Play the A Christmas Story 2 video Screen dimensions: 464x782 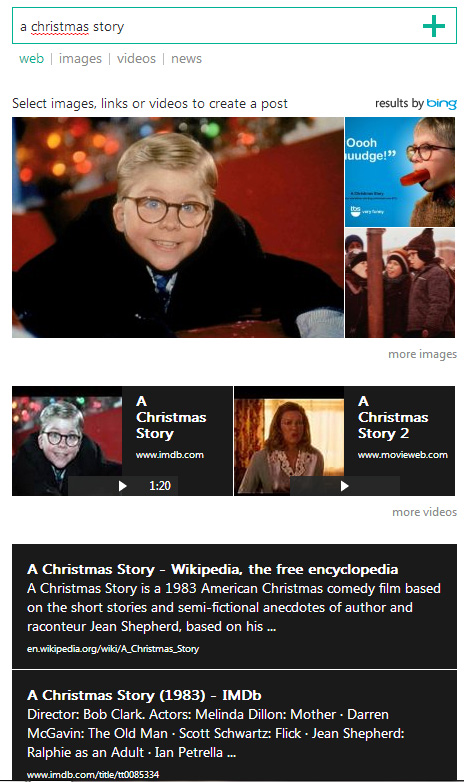coord(344,486)
